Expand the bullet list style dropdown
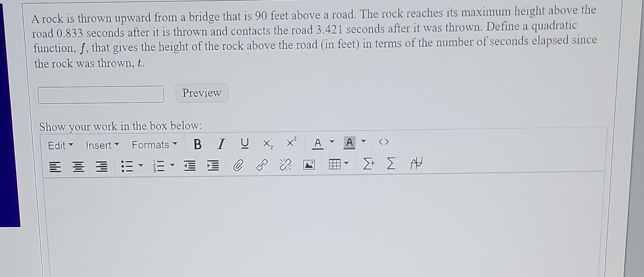Viewport: 644px width, 277px height. click(141, 166)
